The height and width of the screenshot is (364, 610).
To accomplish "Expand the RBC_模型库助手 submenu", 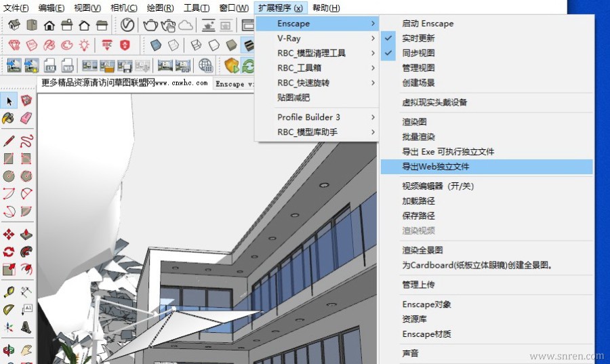I will point(317,132).
